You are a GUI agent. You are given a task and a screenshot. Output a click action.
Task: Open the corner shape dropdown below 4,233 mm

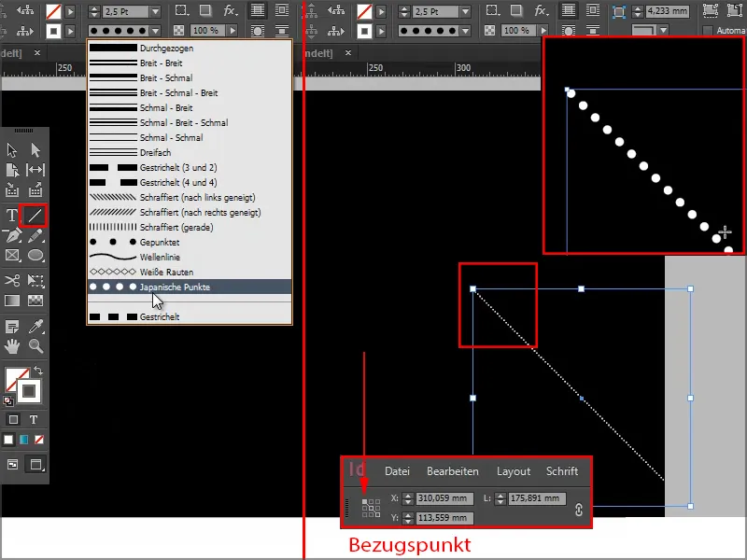(x=663, y=31)
